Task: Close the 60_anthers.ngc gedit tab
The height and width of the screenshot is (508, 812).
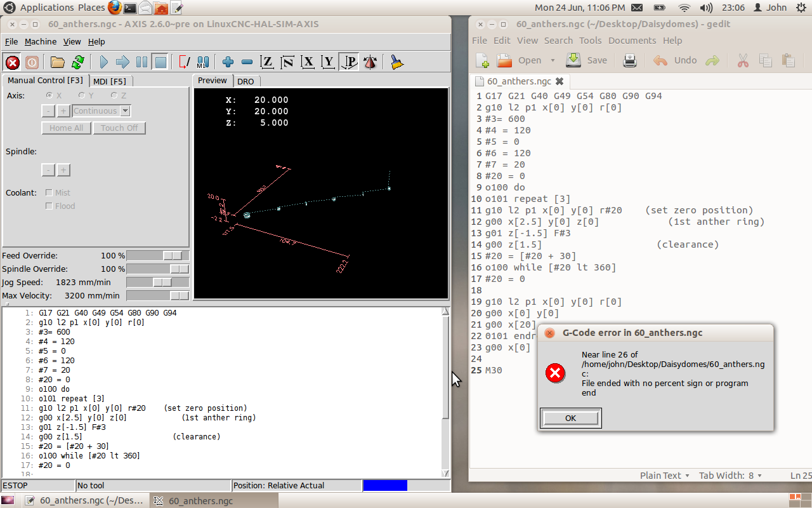Action: tap(560, 81)
